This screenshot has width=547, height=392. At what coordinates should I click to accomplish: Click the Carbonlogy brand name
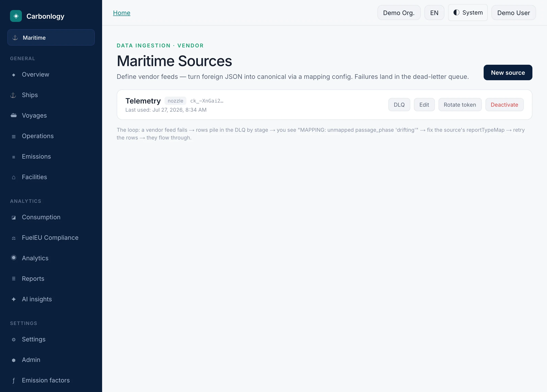tap(45, 16)
